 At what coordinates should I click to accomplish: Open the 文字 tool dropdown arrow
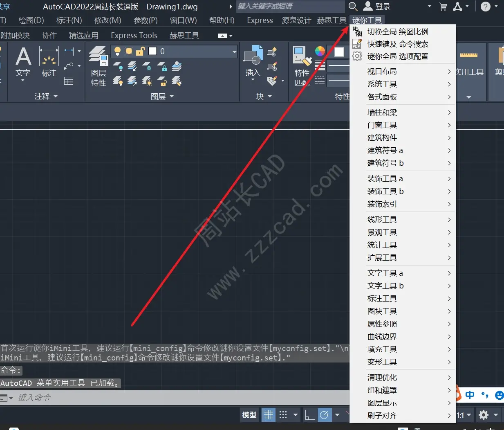click(23, 81)
